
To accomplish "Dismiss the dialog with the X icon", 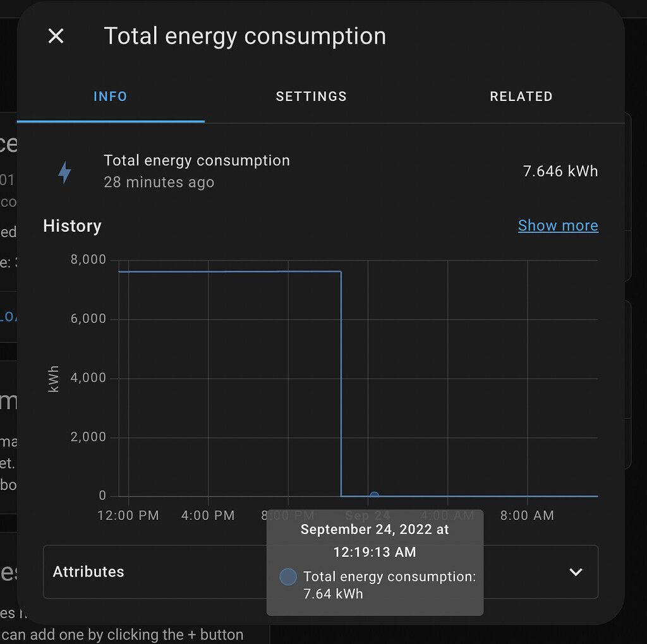I will click(56, 36).
